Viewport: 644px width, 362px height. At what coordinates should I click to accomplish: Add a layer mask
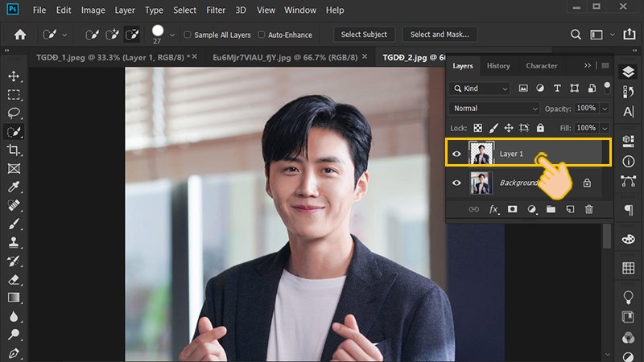point(512,209)
